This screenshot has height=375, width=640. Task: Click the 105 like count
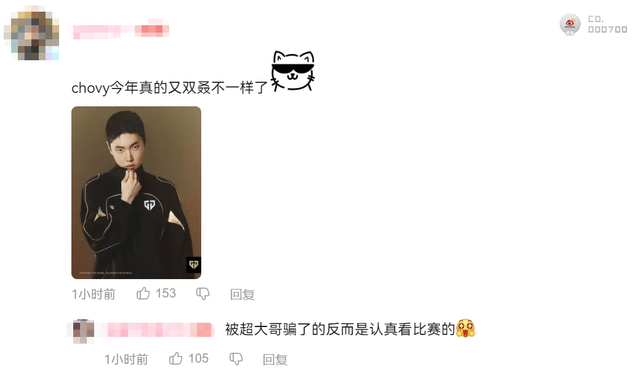[x=198, y=359]
